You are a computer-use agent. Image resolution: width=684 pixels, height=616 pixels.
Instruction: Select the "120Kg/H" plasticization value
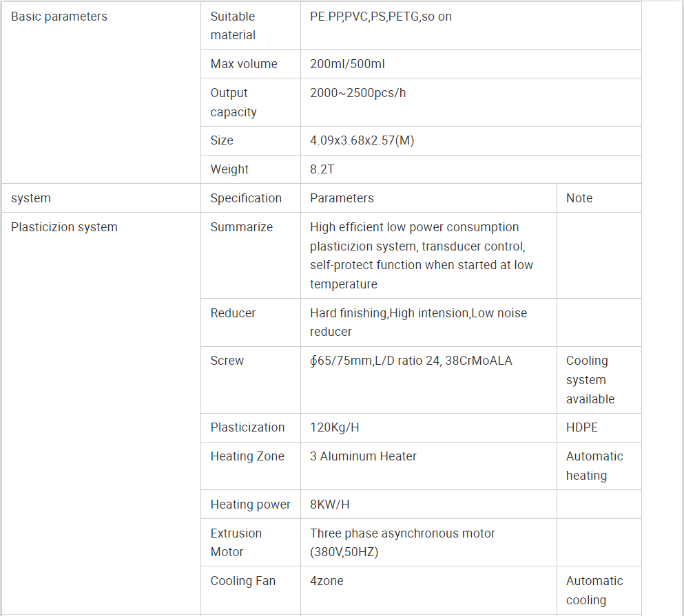point(334,427)
